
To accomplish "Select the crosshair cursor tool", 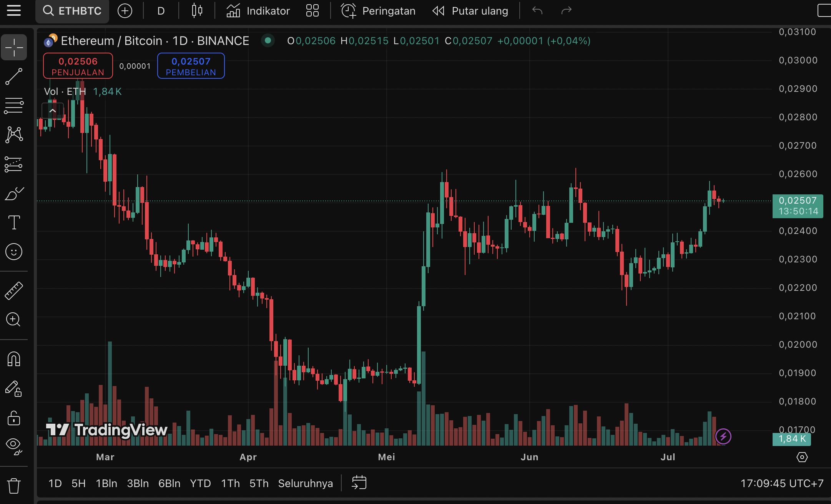I will 14,47.
